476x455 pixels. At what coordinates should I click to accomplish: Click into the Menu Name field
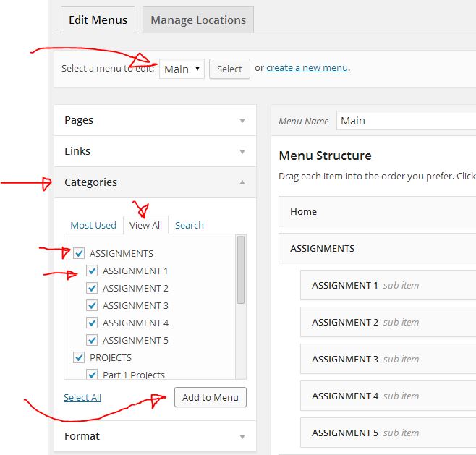point(405,121)
